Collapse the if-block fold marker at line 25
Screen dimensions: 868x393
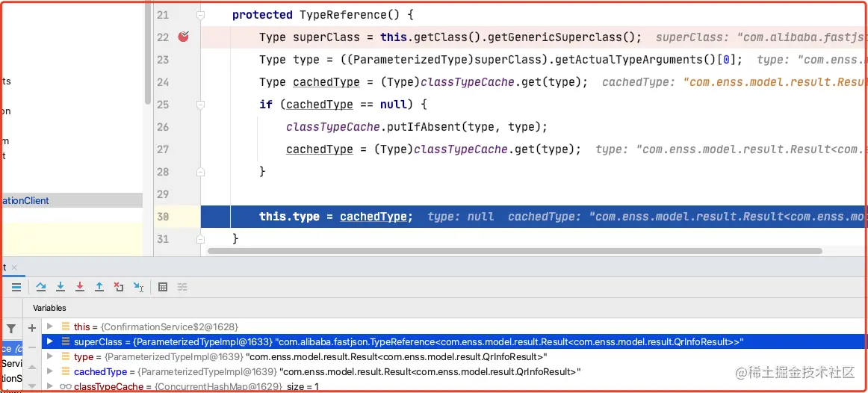[201, 104]
